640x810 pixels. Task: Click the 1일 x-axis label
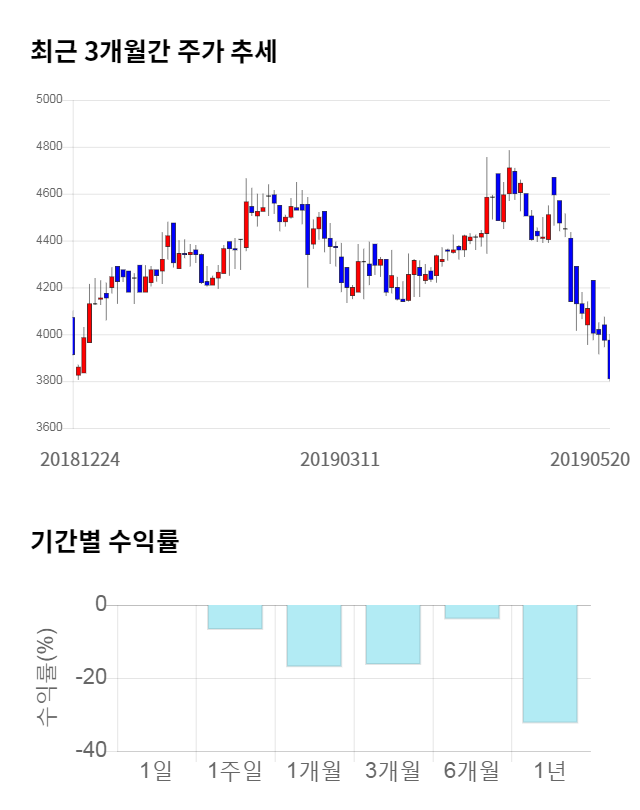coord(156,770)
